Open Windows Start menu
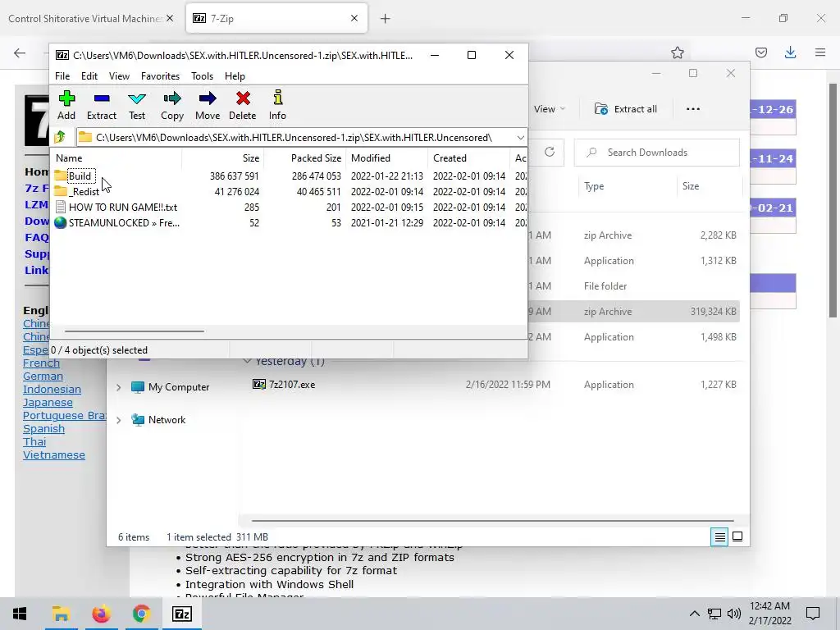 tap(20, 614)
